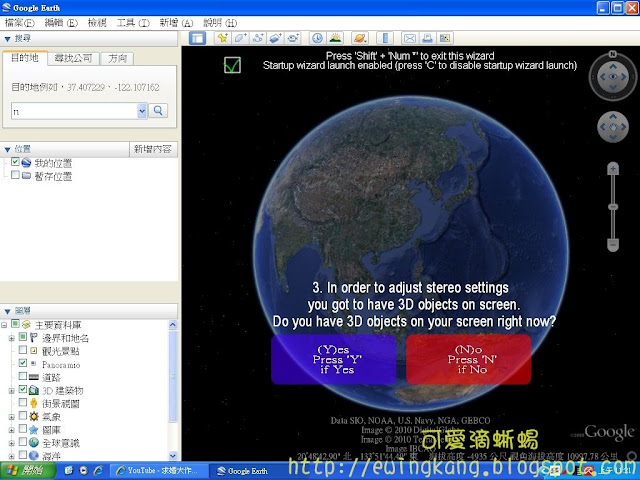Click the 邊界和地名 flag icon
This screenshot has width=640, height=480.
click(x=34, y=338)
